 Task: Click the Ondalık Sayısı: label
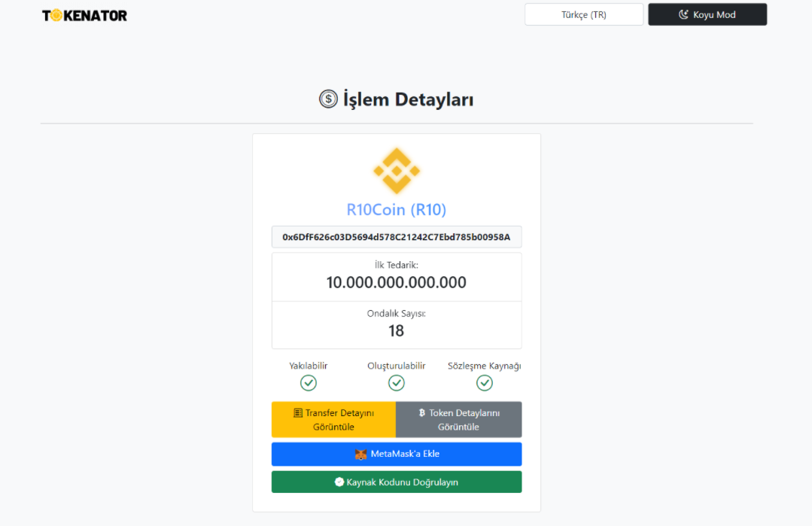click(396, 313)
